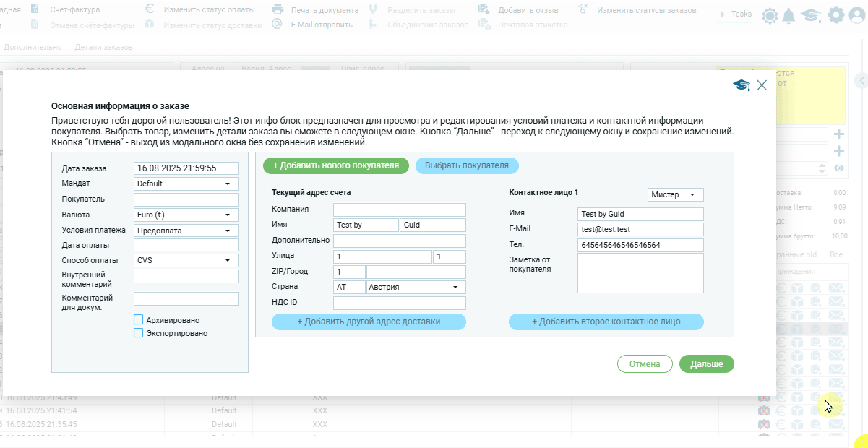
Task: Open settings via the top-right gear icon
Action: tap(836, 15)
